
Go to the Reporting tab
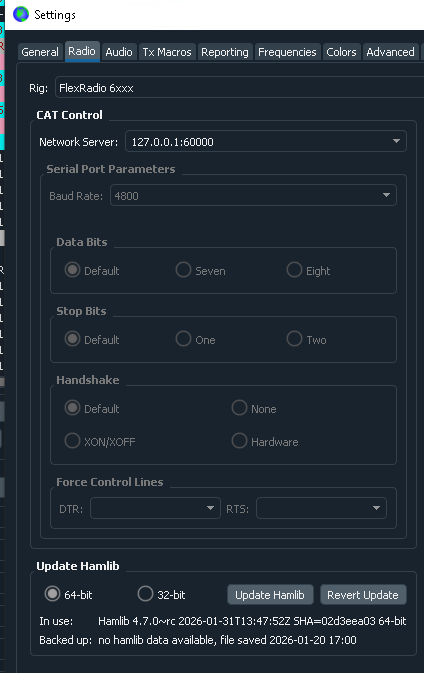(225, 52)
